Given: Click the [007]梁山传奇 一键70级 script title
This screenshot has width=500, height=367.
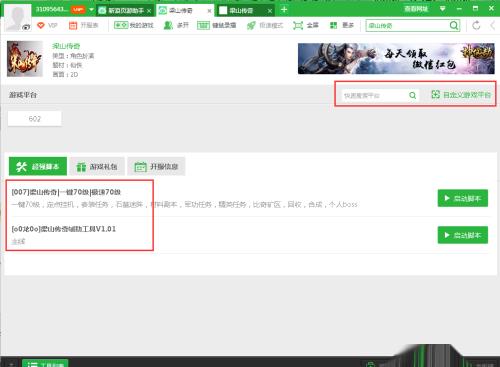Looking at the screenshot, I should pos(66,192).
